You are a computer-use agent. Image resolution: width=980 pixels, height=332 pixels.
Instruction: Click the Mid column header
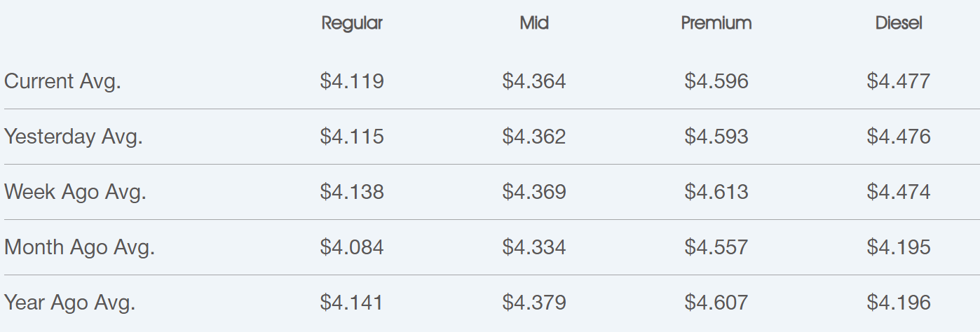coord(534,23)
